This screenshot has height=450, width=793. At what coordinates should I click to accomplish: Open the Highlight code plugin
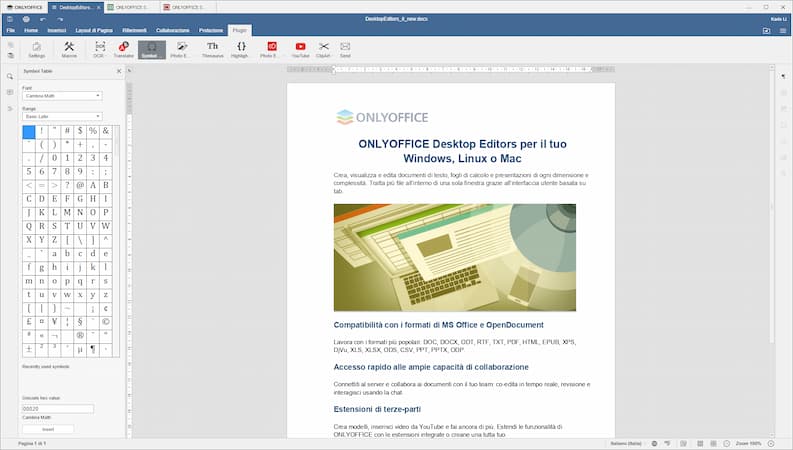[x=241, y=49]
